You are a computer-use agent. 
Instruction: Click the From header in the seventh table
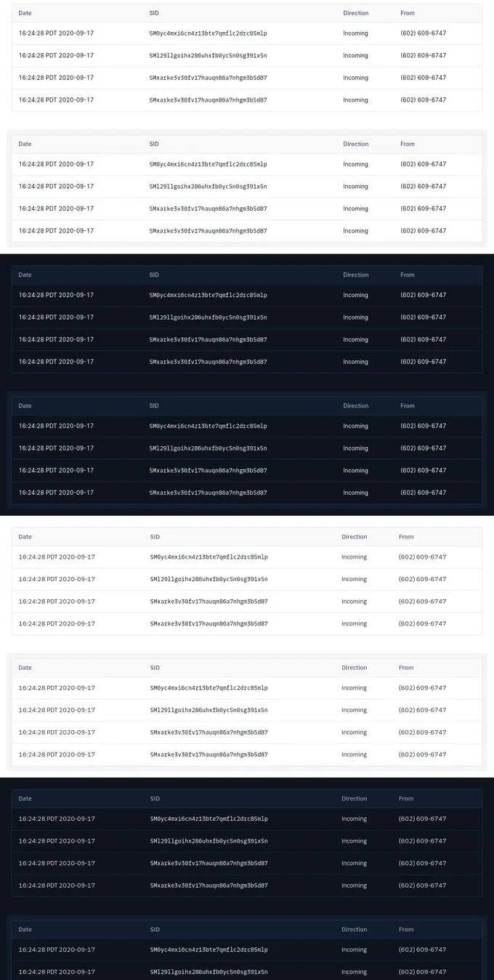(406, 798)
